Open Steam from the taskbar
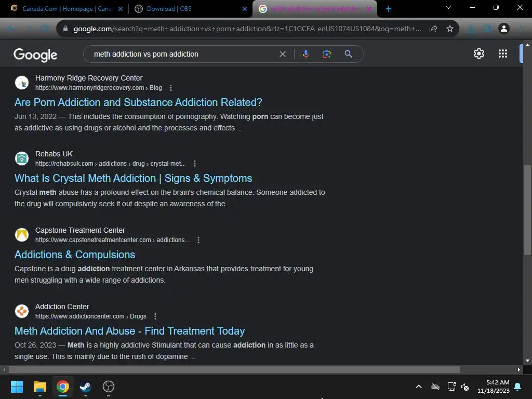Image resolution: width=532 pixels, height=399 pixels. tap(86, 387)
